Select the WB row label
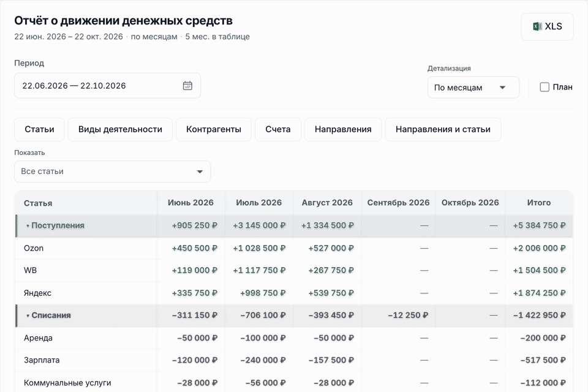The image size is (588, 392). tap(31, 270)
